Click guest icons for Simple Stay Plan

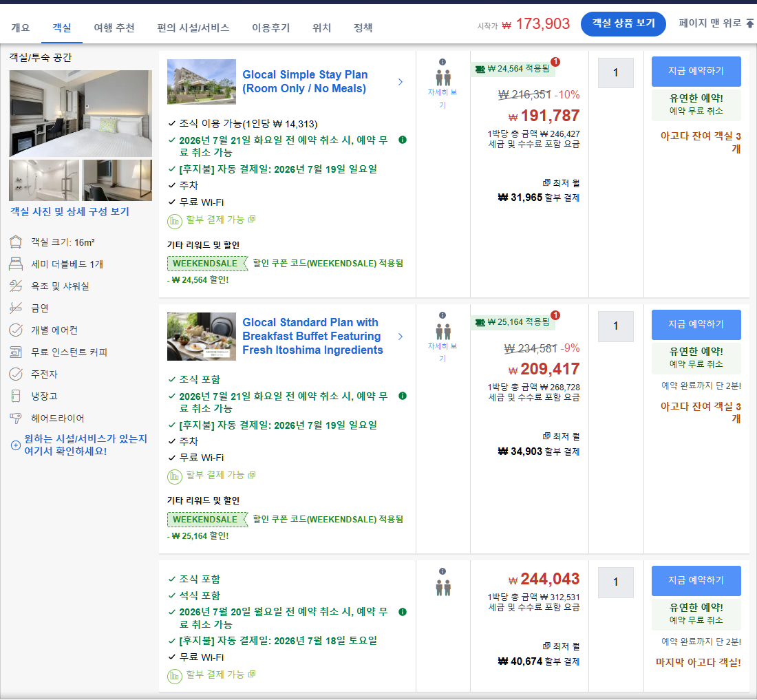click(443, 78)
